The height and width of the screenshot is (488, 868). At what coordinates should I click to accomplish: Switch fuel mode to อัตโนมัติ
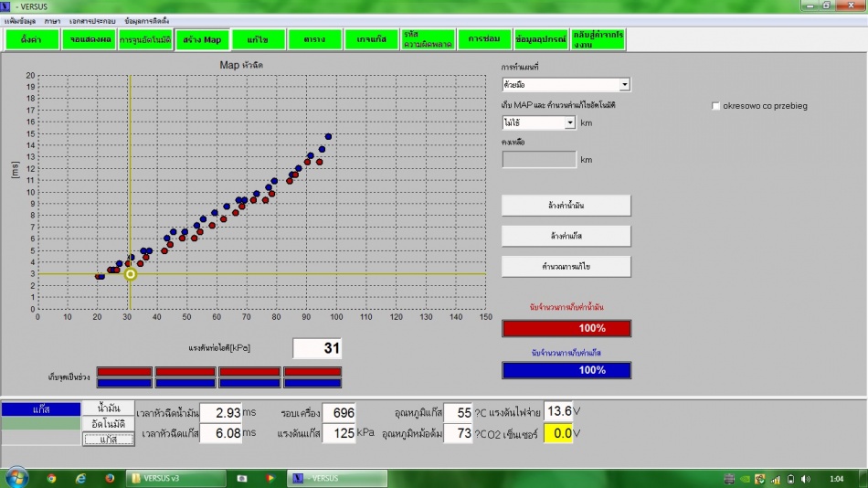click(x=109, y=424)
